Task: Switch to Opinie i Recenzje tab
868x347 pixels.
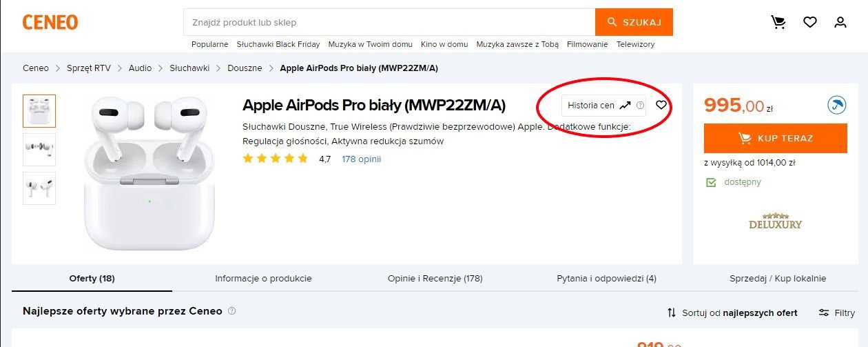Action: 435,279
